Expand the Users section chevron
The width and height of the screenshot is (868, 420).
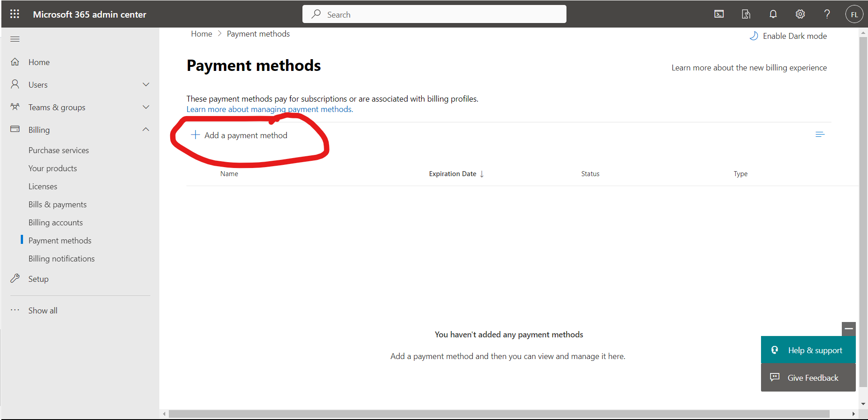coord(146,84)
